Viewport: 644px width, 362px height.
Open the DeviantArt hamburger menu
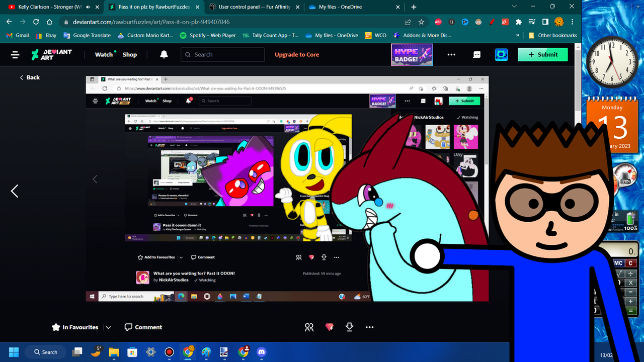pyautogui.click(x=15, y=55)
